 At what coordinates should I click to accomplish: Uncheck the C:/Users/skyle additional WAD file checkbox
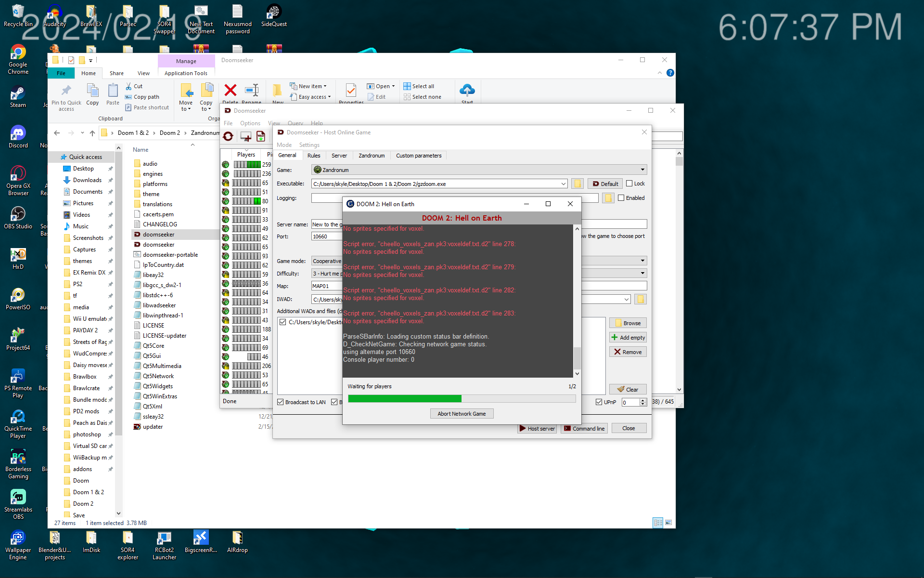[x=283, y=322]
